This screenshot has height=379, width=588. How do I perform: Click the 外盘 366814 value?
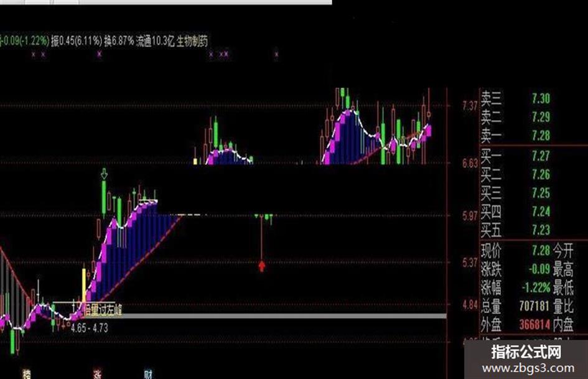click(x=534, y=324)
